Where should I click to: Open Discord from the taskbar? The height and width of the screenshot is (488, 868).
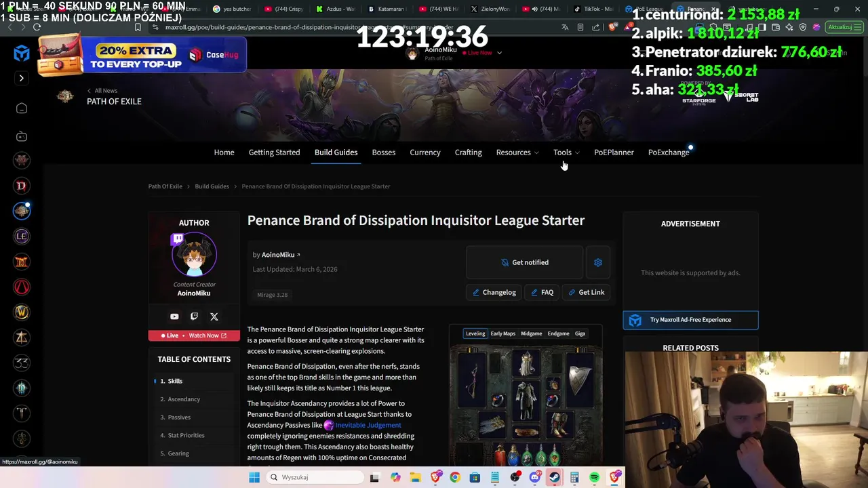point(535,477)
